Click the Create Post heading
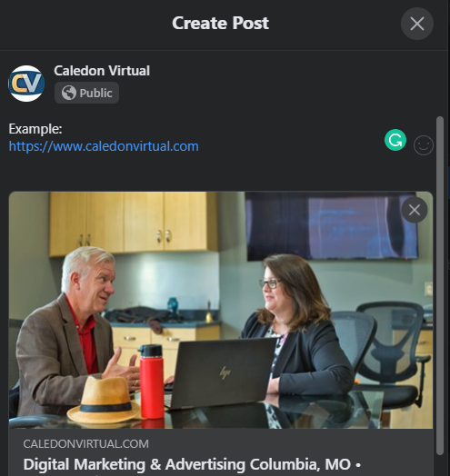 [x=220, y=23]
